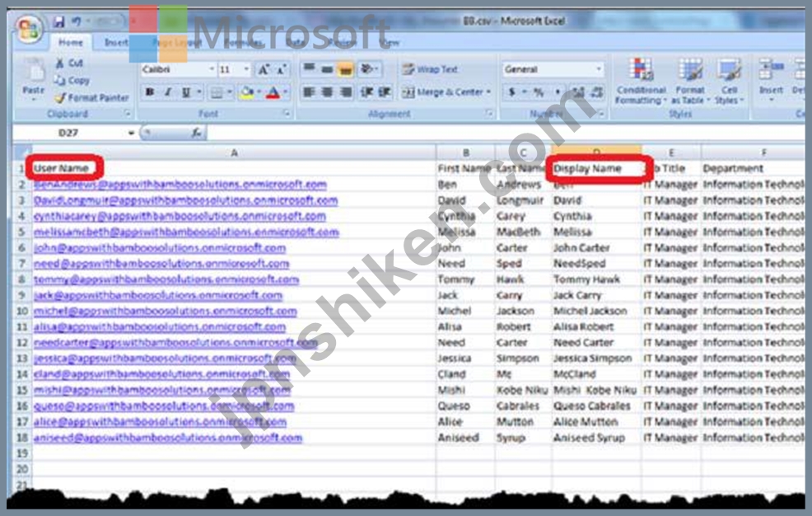This screenshot has height=516, width=812.
Task: Open tommy@appswithbamboosolutions email link
Action: click(166, 279)
